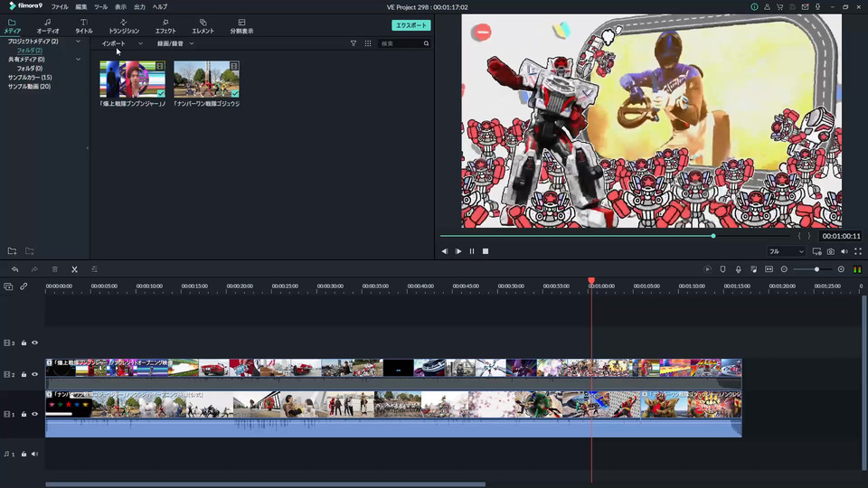Viewport: 868px width, 488px height.
Task: Click the scissors split clip icon
Action: [74, 269]
